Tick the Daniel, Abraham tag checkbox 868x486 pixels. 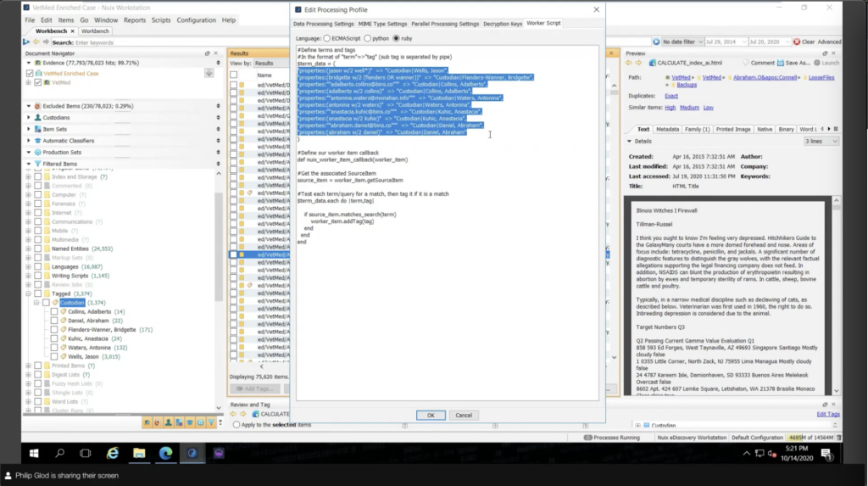54,321
